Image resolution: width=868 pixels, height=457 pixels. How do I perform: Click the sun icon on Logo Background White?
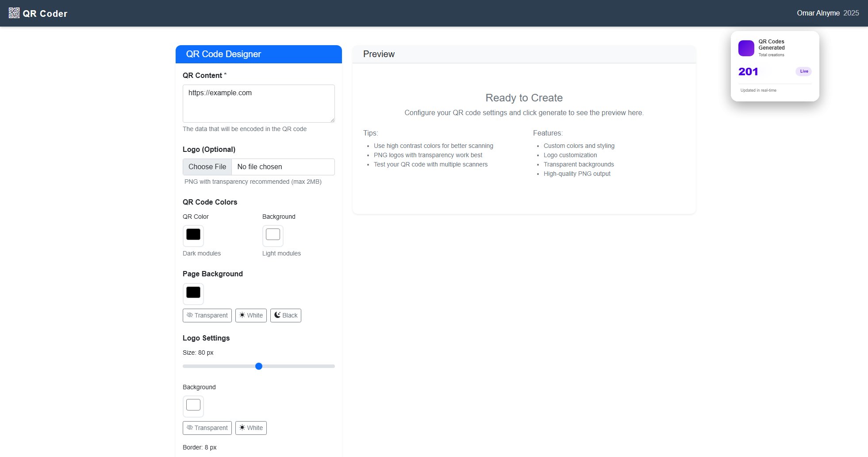coord(242,428)
